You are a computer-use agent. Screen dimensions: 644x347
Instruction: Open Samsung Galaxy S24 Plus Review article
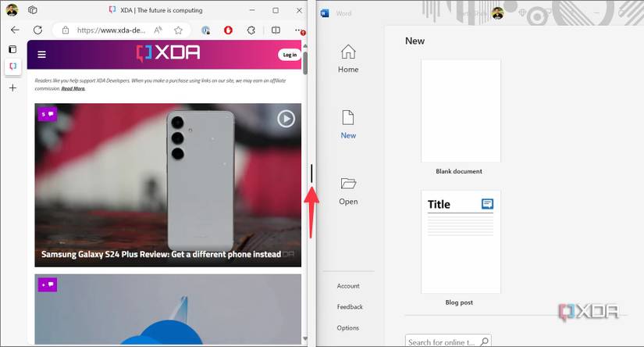161,255
